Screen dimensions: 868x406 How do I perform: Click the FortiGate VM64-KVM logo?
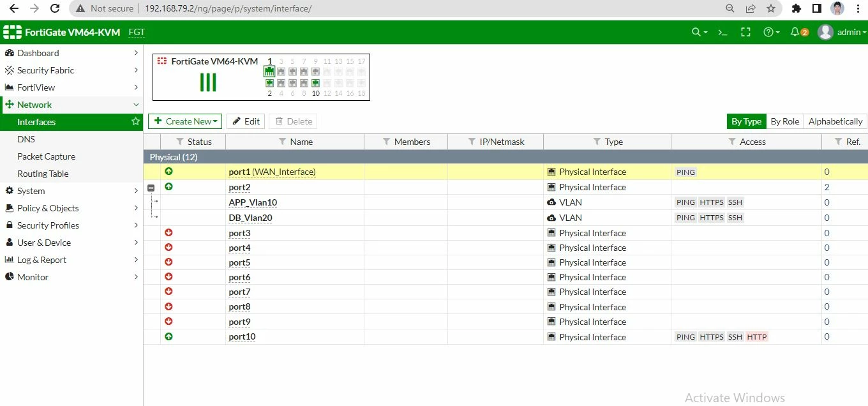point(61,32)
